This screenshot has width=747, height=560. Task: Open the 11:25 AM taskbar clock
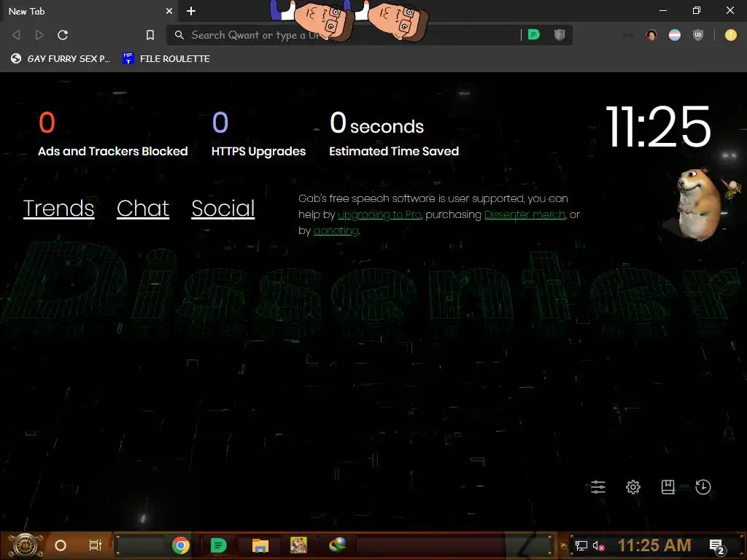tap(654, 545)
